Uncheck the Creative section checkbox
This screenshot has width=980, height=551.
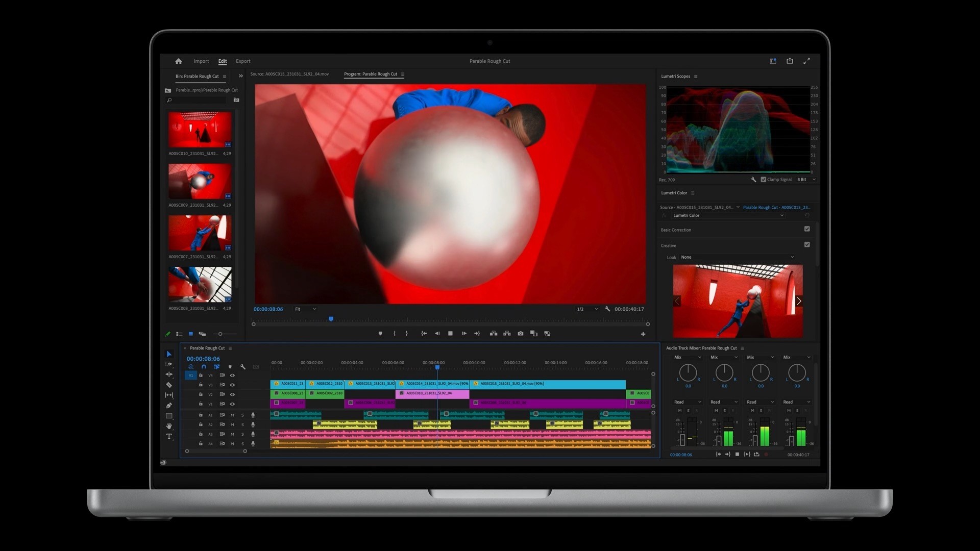[x=807, y=245]
